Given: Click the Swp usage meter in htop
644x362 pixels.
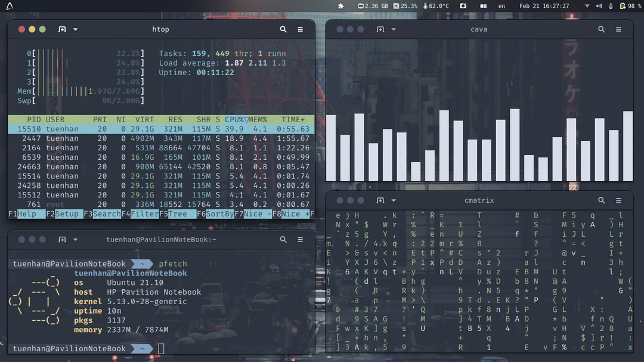Looking at the screenshot, I should tap(81, 101).
